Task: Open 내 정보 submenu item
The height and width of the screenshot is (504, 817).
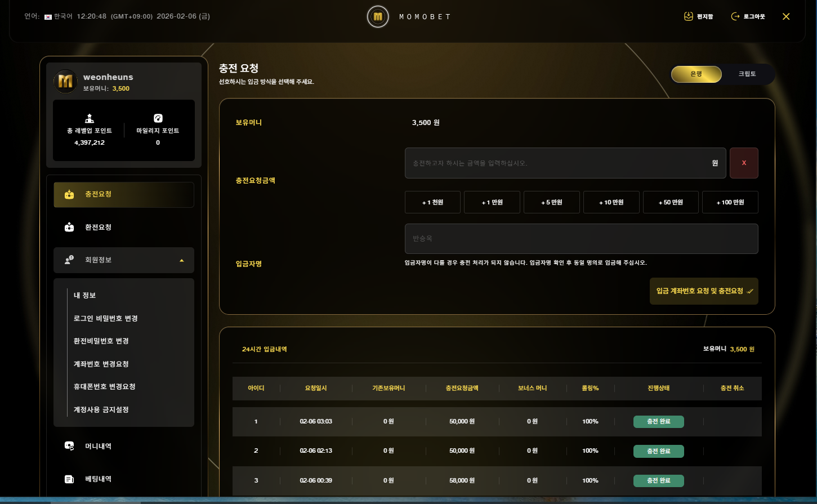Action: click(85, 296)
